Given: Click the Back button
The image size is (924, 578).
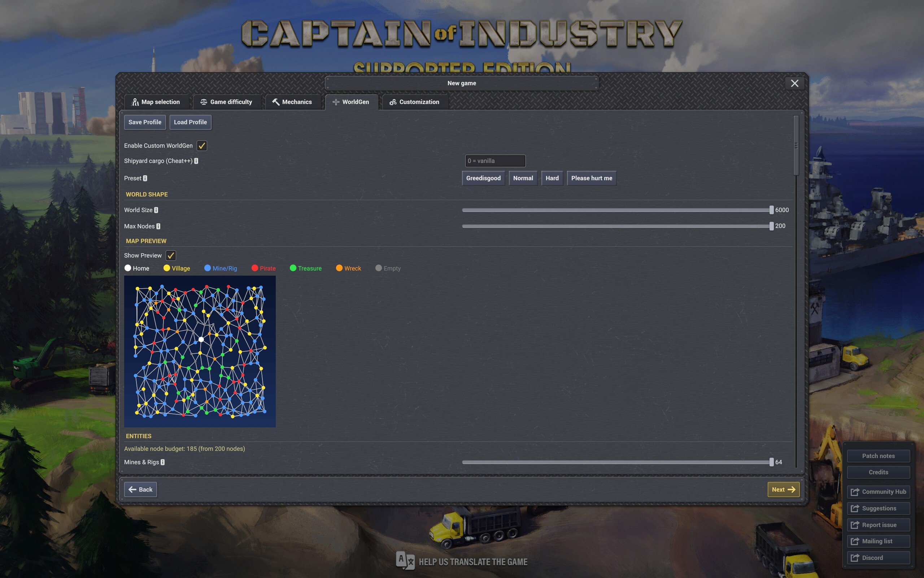Looking at the screenshot, I should 140,490.
